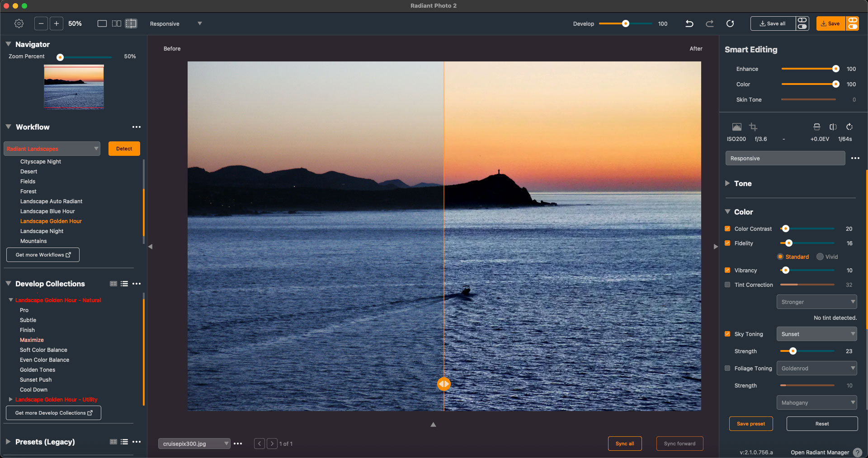Choose the Sunset Push develop preset
This screenshot has height=458, width=868.
pyautogui.click(x=36, y=380)
